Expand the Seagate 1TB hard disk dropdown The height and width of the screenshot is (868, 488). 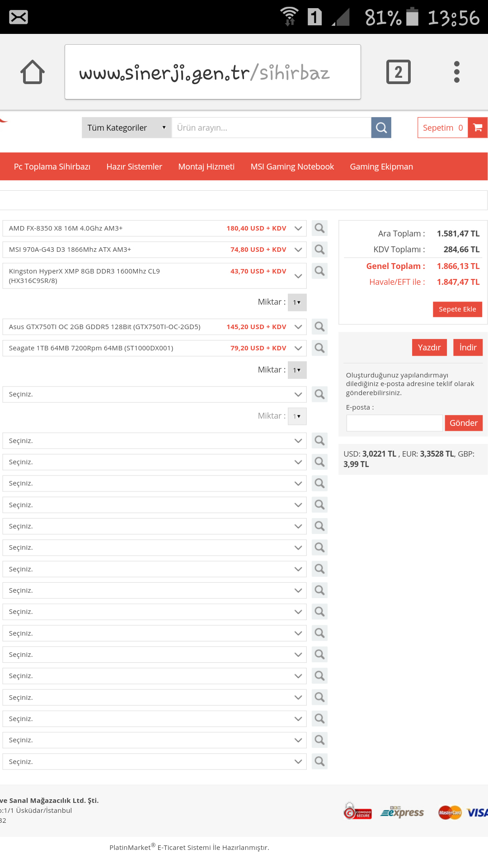click(155, 348)
